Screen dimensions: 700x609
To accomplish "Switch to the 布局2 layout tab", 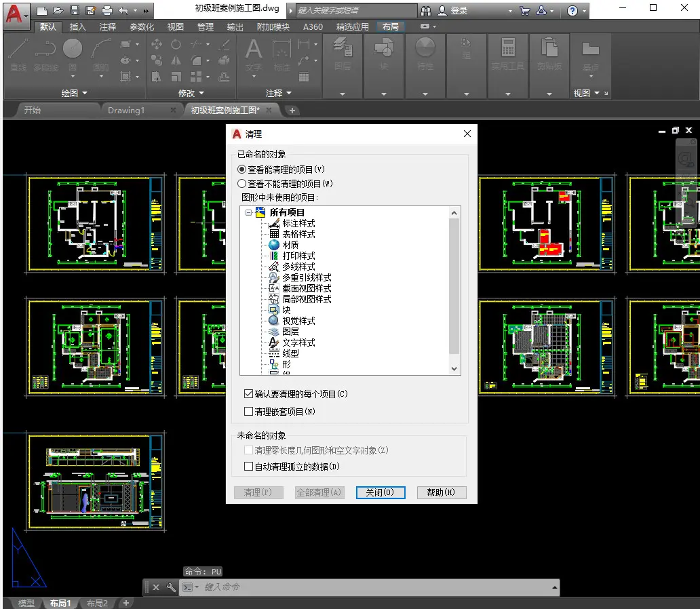I will [x=97, y=603].
